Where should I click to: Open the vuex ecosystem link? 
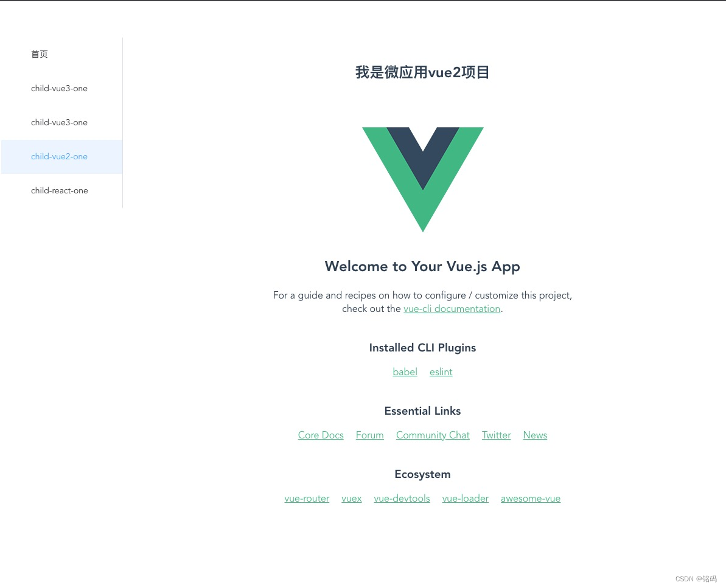351,499
